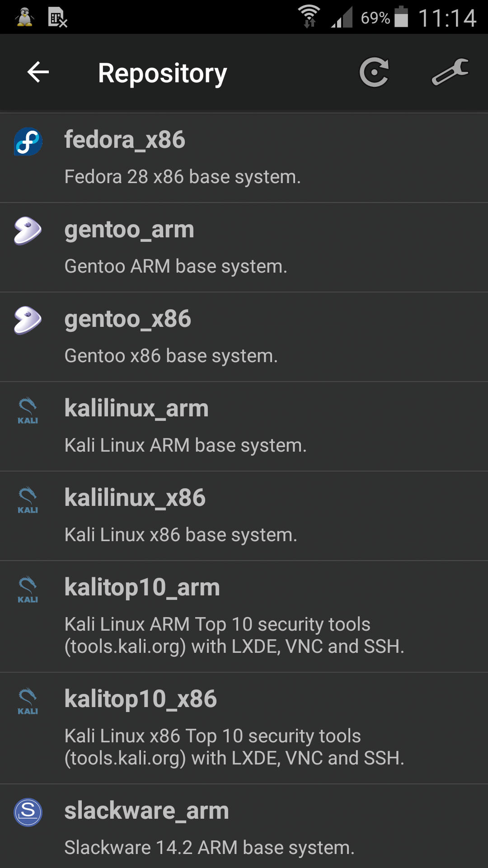Tap the 69% battery percentage
This screenshot has height=868, width=488.
(375, 18)
